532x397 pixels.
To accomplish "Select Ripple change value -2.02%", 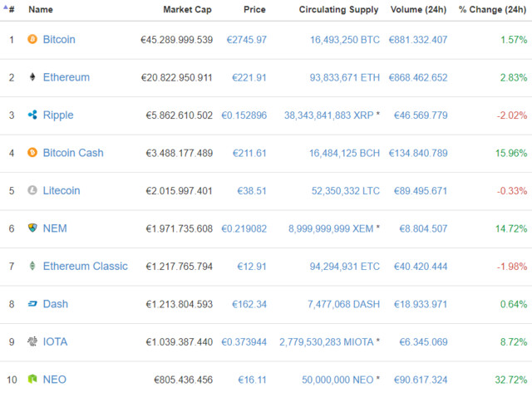I will (512, 115).
